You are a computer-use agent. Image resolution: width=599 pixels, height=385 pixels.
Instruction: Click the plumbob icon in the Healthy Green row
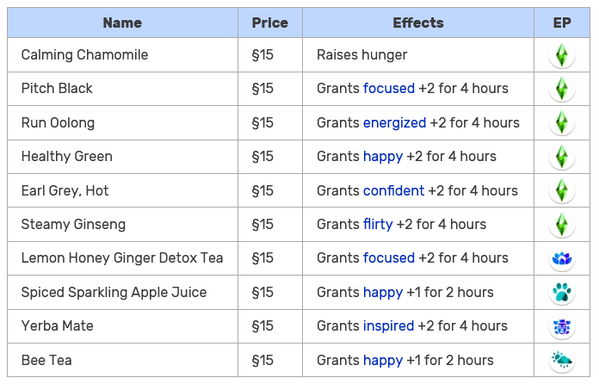562,157
